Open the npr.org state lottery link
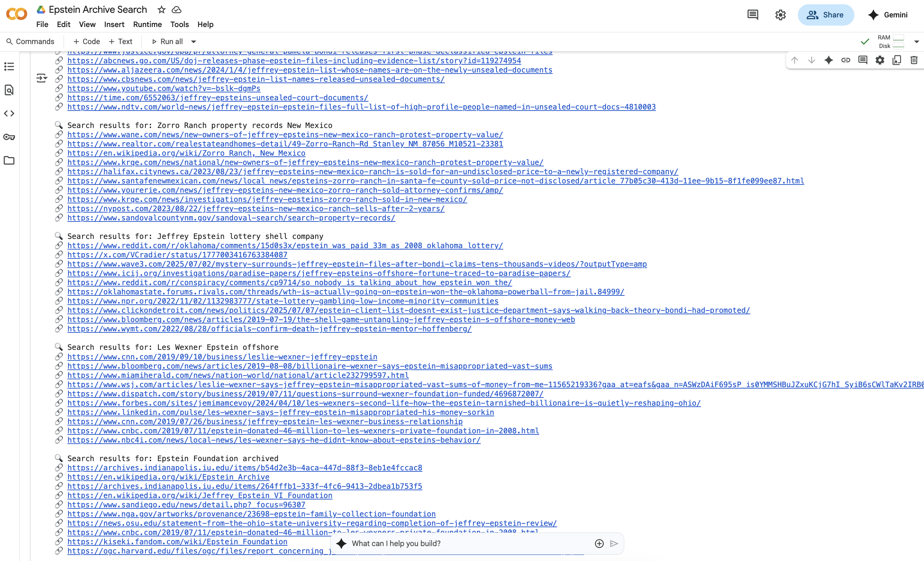 point(283,301)
